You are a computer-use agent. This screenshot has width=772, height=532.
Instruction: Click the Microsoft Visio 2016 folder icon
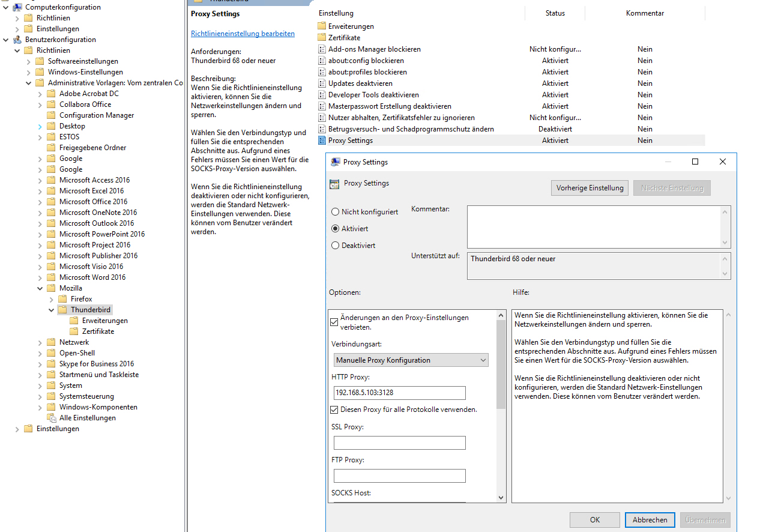click(51, 267)
